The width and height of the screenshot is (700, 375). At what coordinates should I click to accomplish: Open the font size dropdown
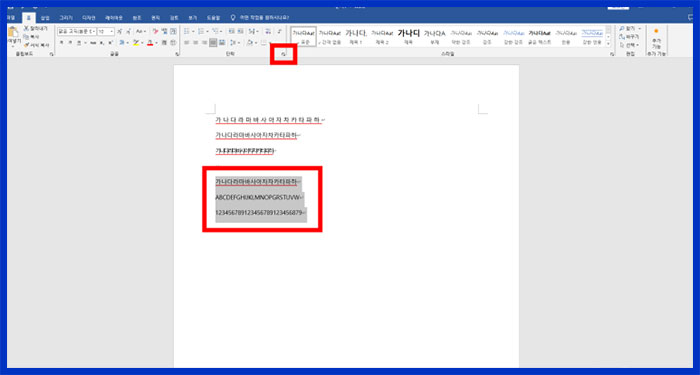(112, 32)
